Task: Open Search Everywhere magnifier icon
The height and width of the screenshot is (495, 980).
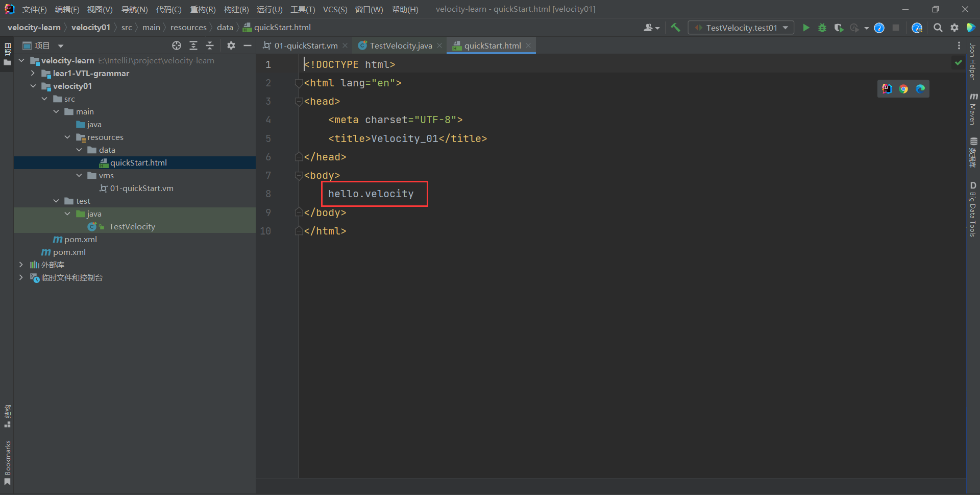Action: pyautogui.click(x=938, y=28)
